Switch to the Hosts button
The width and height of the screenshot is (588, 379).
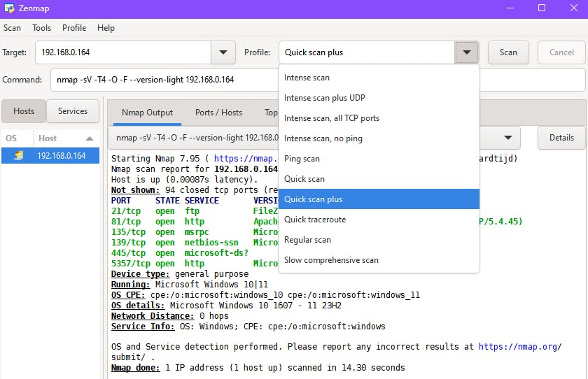click(x=24, y=111)
